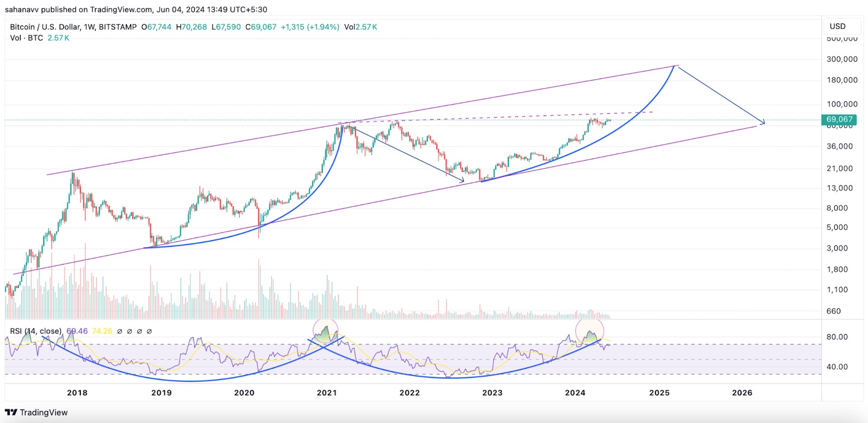The width and height of the screenshot is (868, 423).
Task: Open the USD currency selector
Action: (x=837, y=26)
